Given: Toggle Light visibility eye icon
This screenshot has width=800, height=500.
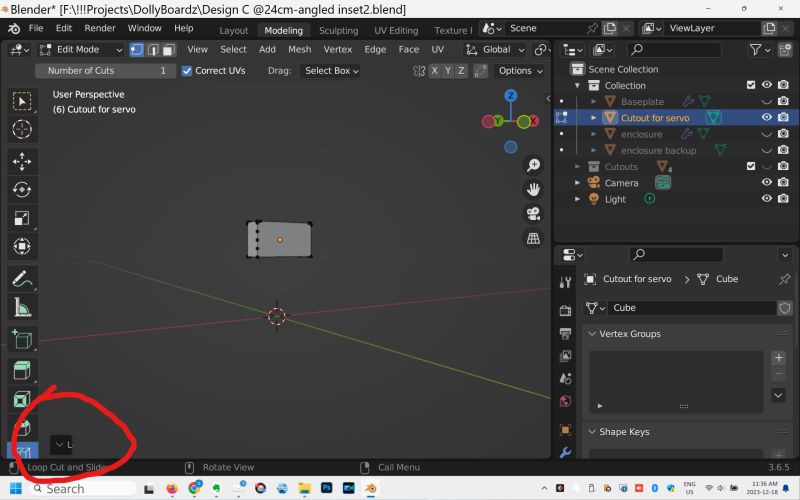Looking at the screenshot, I should tap(766, 198).
